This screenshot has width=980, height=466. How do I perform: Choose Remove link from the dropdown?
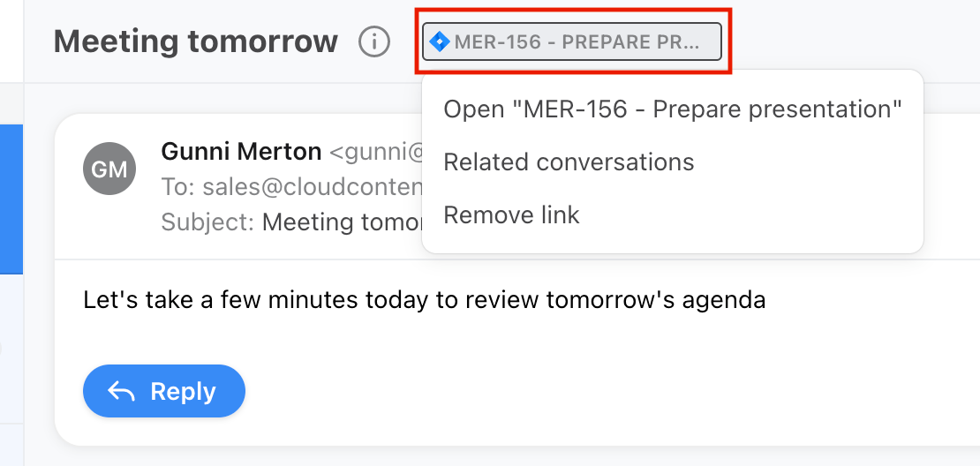coord(511,214)
